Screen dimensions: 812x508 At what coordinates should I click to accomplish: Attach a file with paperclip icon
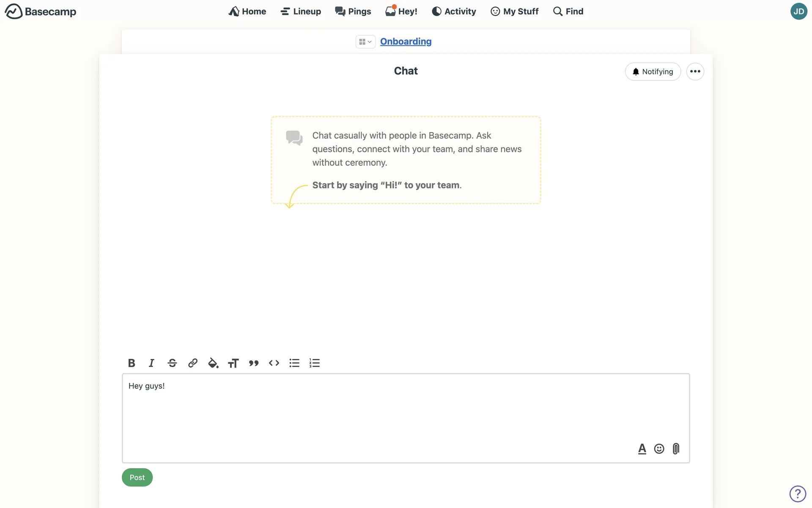pos(676,449)
